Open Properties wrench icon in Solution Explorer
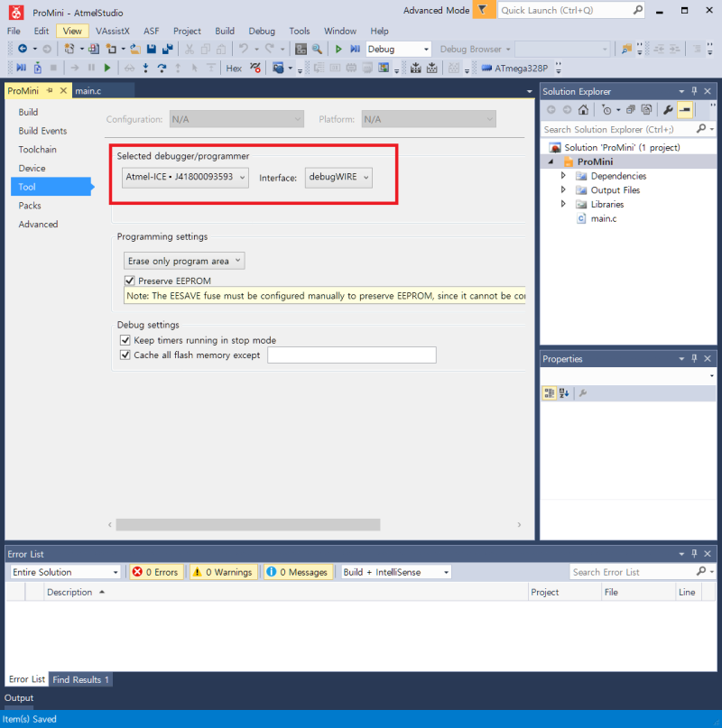Viewport: 722px width, 728px height. [x=668, y=110]
